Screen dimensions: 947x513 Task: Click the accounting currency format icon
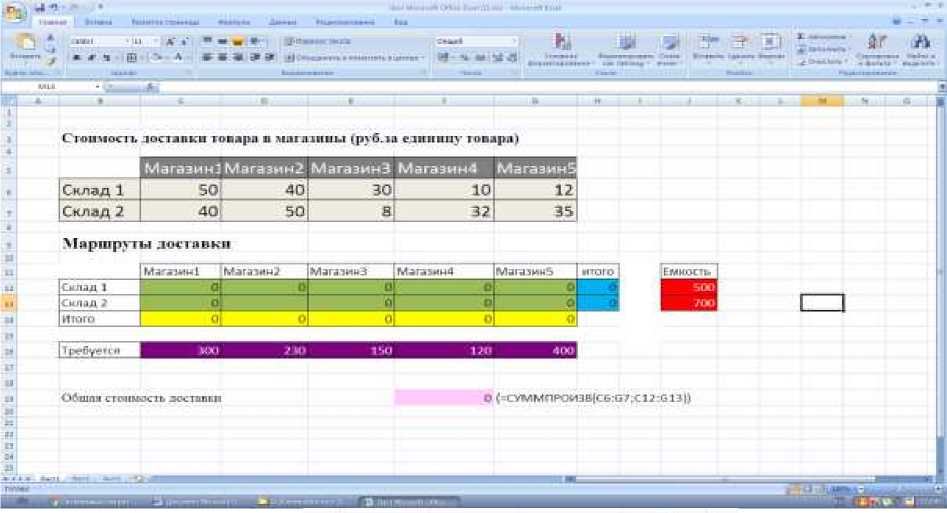tap(444, 57)
